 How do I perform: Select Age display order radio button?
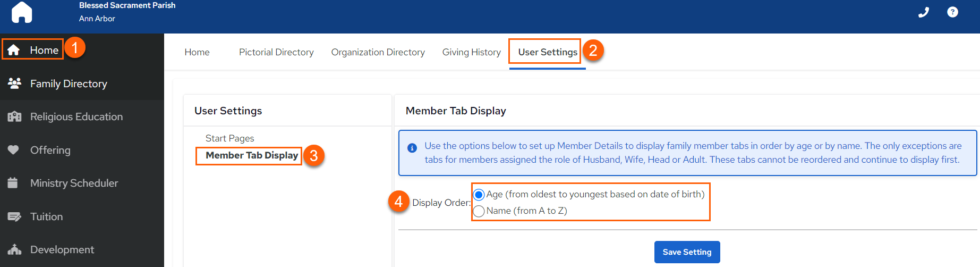click(479, 195)
